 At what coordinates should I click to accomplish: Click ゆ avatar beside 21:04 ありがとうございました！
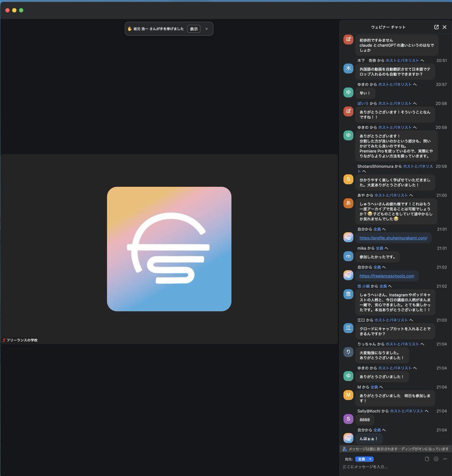pos(348,376)
